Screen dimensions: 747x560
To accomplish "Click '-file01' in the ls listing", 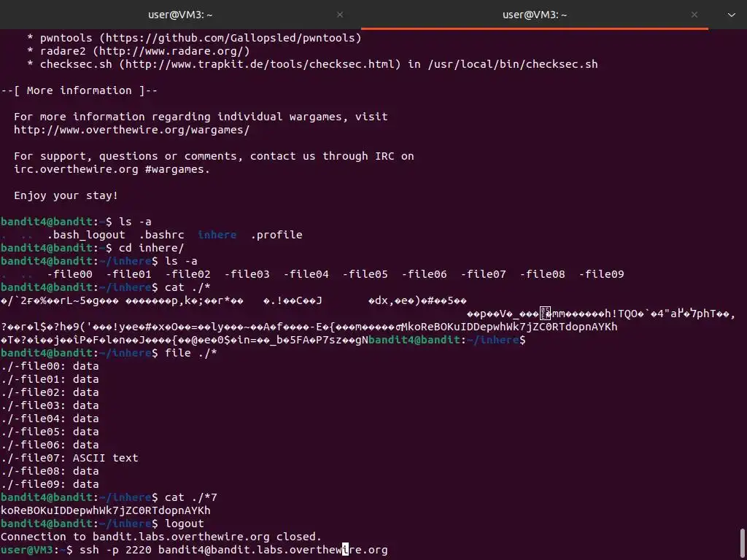I will (128, 274).
